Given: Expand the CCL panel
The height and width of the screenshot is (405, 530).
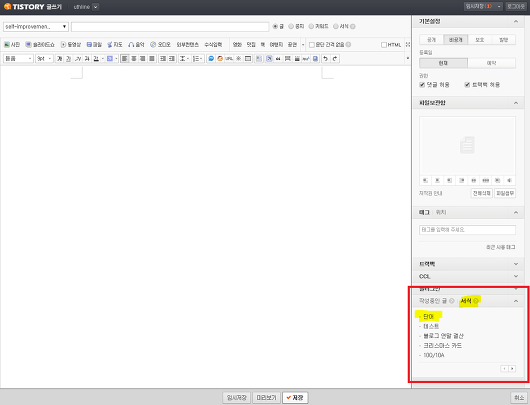Looking at the screenshot, I should pos(516,276).
